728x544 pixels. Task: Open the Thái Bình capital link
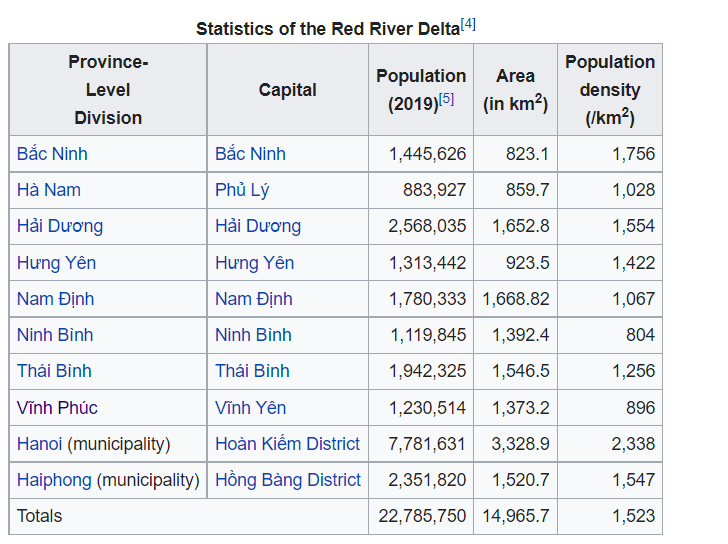click(x=253, y=371)
